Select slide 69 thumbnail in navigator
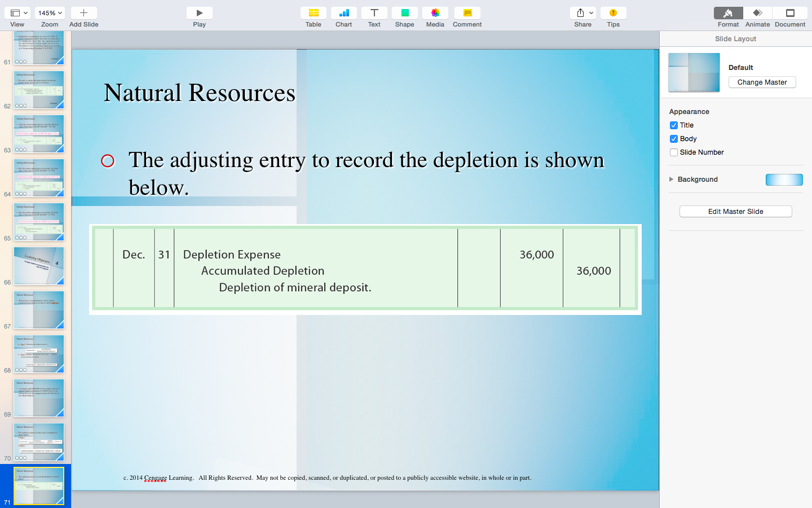 [39, 398]
